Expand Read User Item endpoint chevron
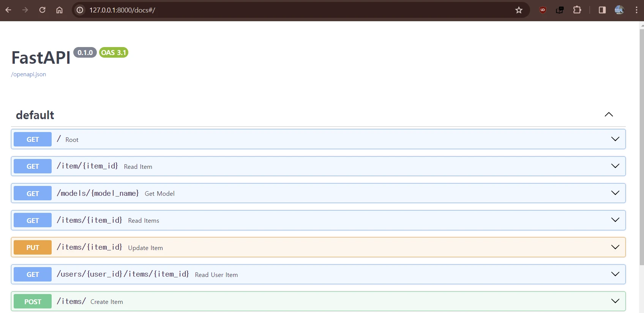This screenshot has height=313, width=644. click(615, 274)
